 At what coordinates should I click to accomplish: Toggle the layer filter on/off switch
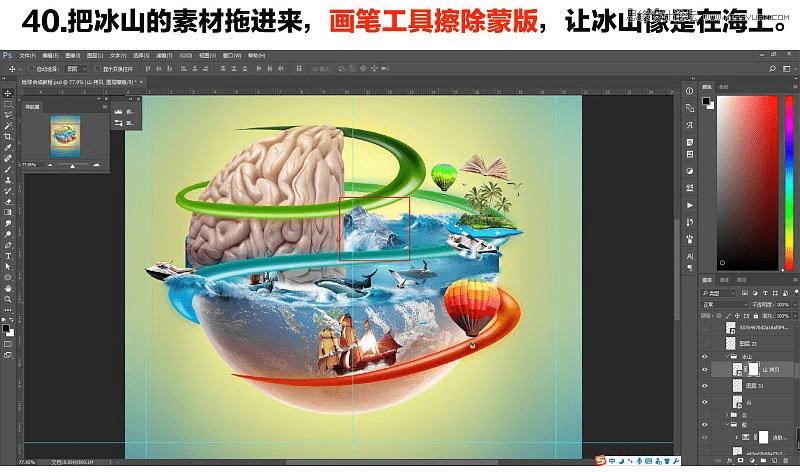(794, 293)
